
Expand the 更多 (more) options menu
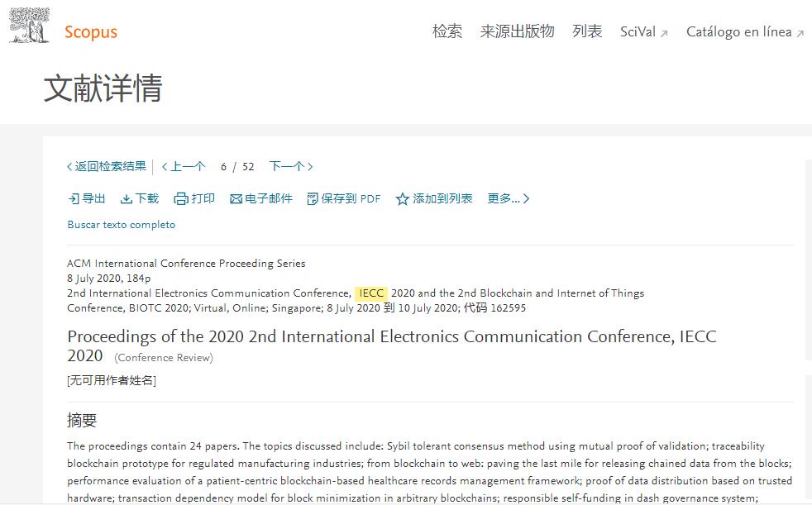coord(508,199)
